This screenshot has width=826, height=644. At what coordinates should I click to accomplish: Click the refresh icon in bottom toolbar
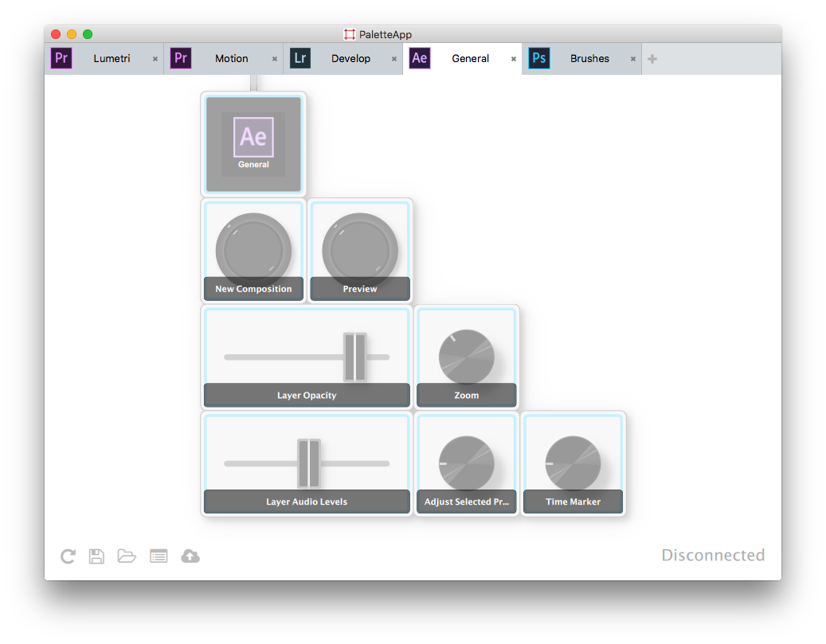click(x=68, y=556)
